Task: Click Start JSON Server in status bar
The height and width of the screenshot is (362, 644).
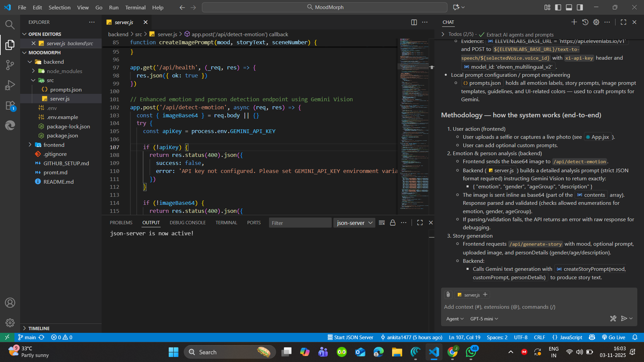Action: (350, 337)
